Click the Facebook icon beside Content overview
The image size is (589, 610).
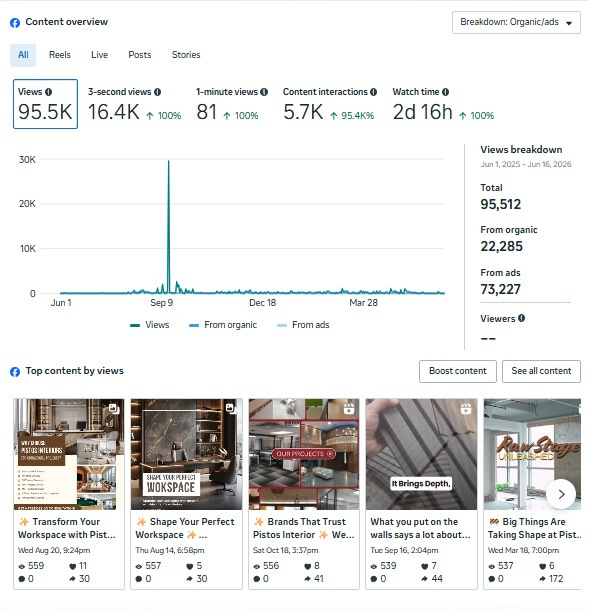point(15,23)
